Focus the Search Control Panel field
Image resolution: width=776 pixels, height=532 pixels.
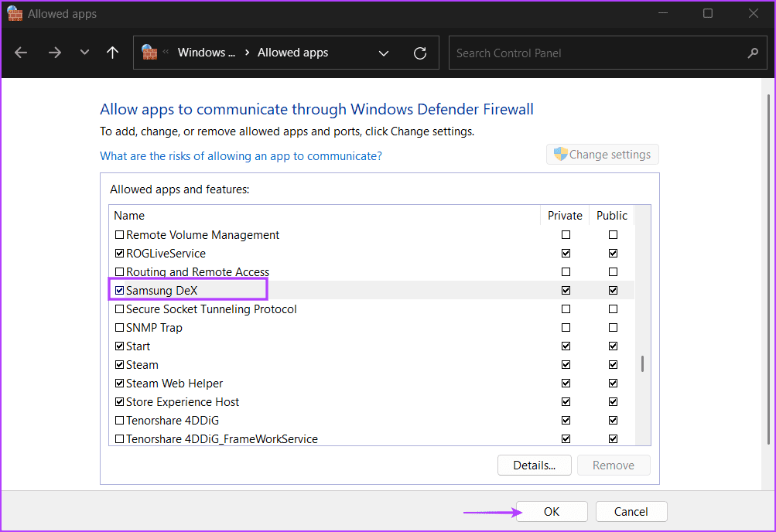(x=608, y=53)
